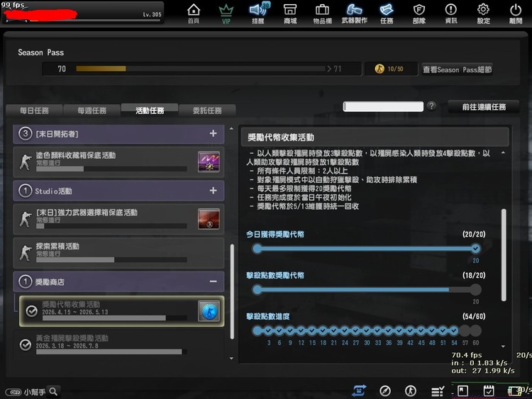The width and height of the screenshot is (532, 399).
Task: Switch to the 每日任務 tab
Action: coord(34,111)
